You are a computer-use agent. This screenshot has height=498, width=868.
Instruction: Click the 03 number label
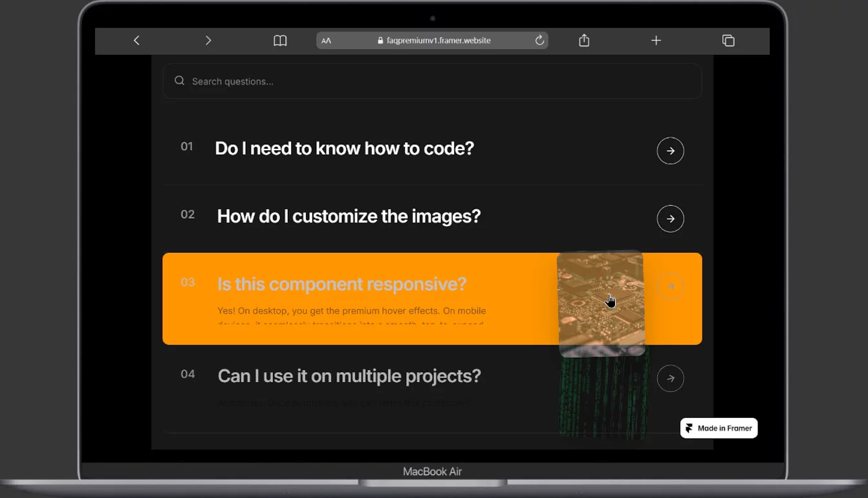click(x=188, y=283)
